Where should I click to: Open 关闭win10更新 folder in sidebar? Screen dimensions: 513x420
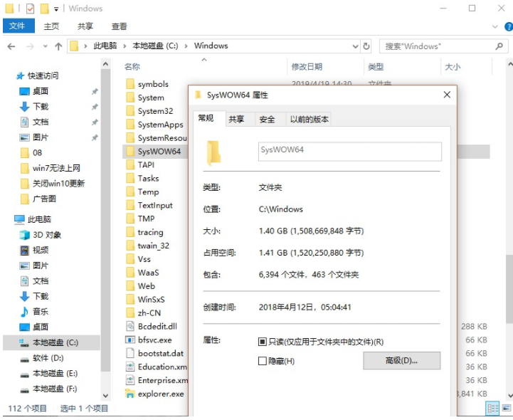(58, 184)
